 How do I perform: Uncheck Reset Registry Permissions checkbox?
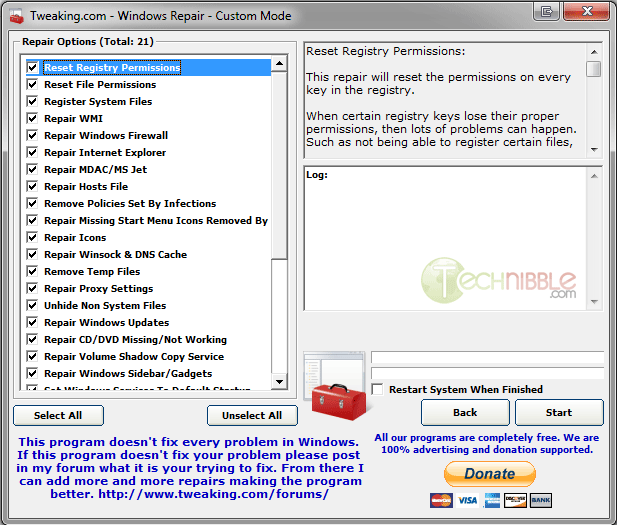click(x=32, y=67)
